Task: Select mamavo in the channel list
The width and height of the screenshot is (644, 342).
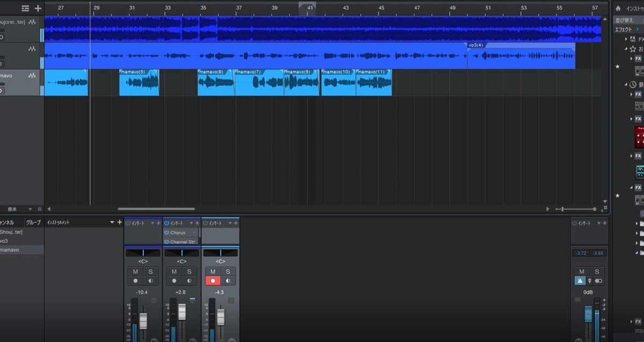Action: 11,250
